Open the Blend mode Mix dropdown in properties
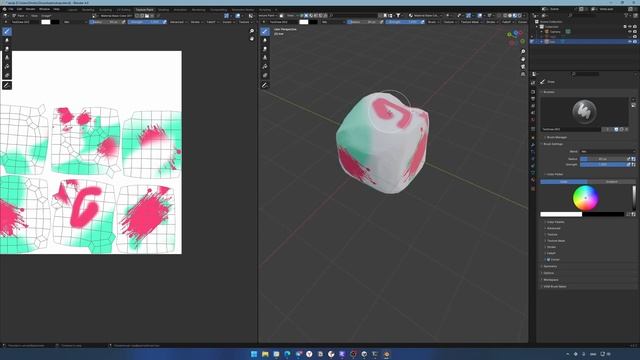 click(607, 151)
